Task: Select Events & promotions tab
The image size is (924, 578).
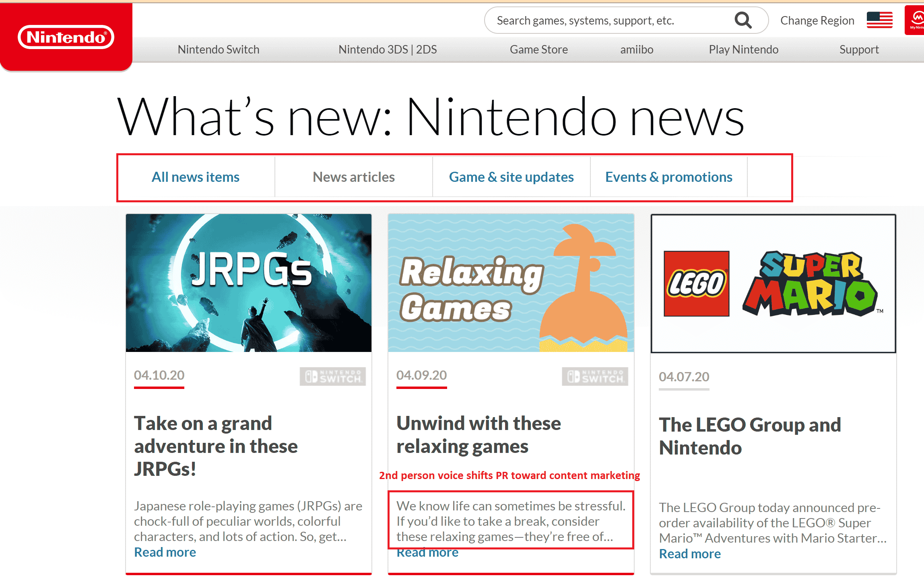Action: (669, 177)
